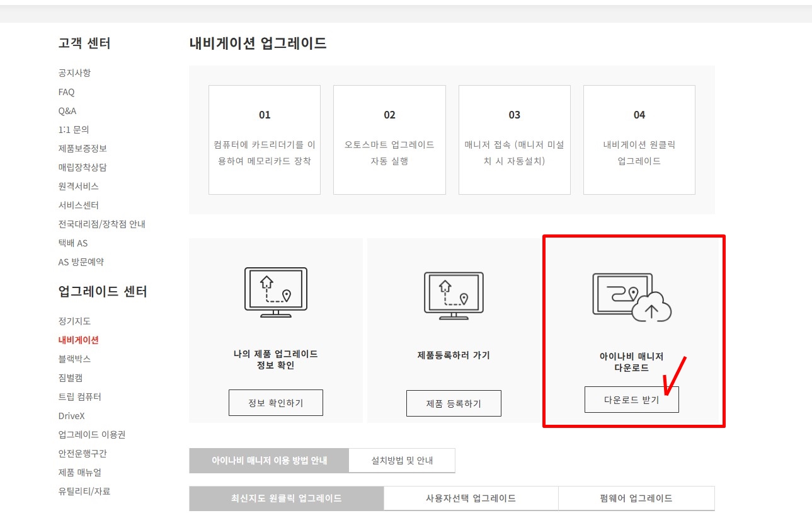
Task: Open 안전운행구간 link
Action: pos(83,454)
